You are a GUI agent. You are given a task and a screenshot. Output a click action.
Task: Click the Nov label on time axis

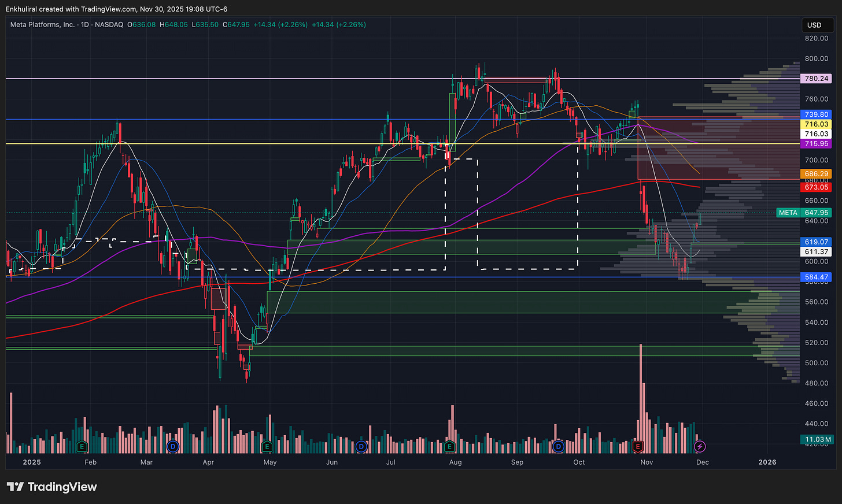click(647, 462)
